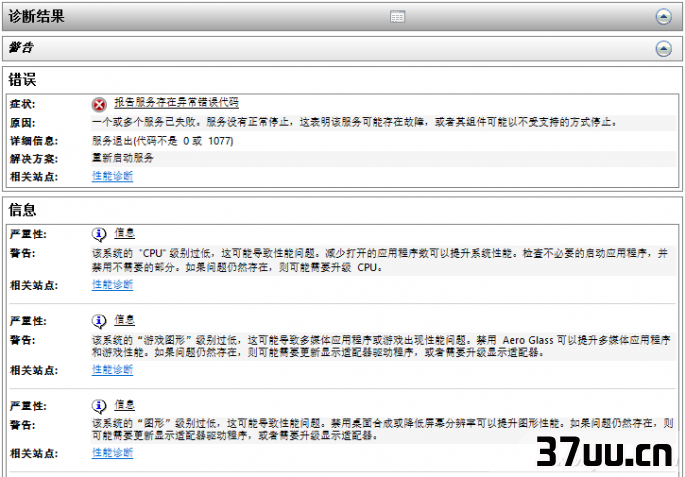685x477 pixels.
Task: Select the 错误 section heading
Action: coord(22,80)
